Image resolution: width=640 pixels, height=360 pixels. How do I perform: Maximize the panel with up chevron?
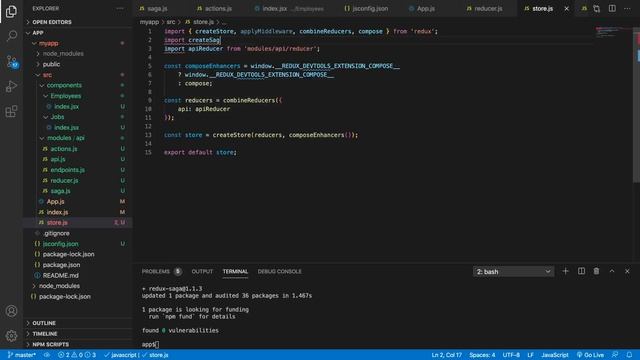coord(612,271)
